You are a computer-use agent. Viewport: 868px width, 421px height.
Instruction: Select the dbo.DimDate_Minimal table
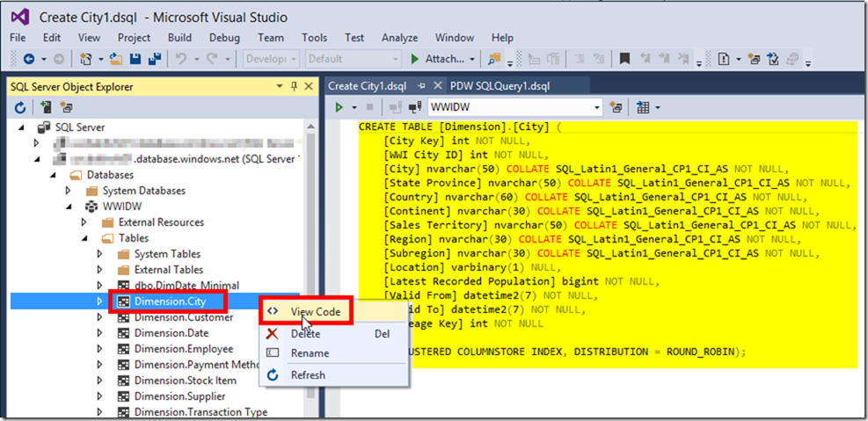(x=186, y=286)
